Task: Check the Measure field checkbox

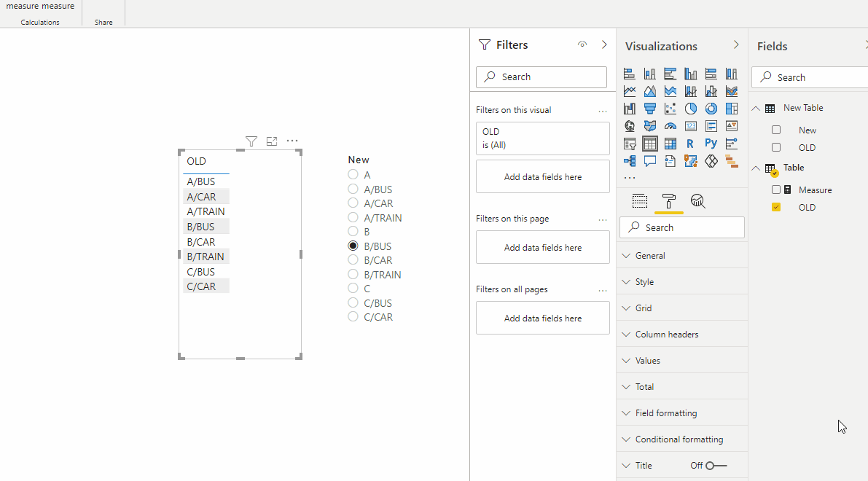Action: tap(776, 190)
